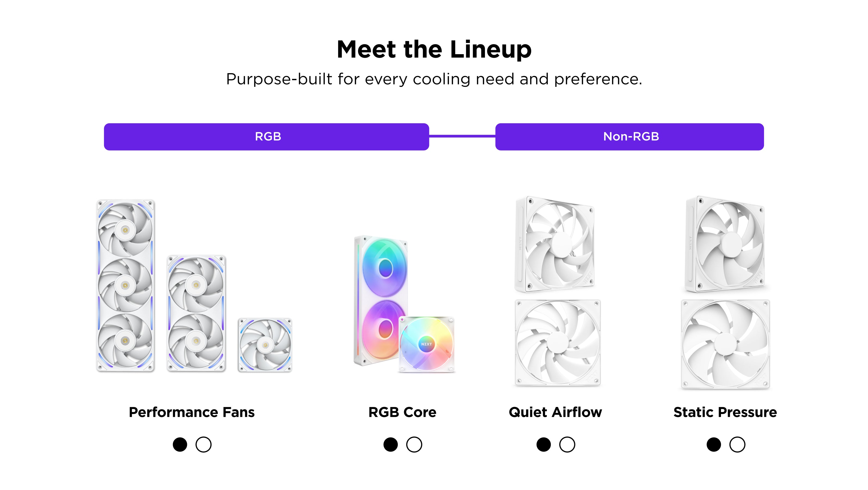Select black option for Quiet Airflow
The width and height of the screenshot is (868, 490).
coord(543,444)
